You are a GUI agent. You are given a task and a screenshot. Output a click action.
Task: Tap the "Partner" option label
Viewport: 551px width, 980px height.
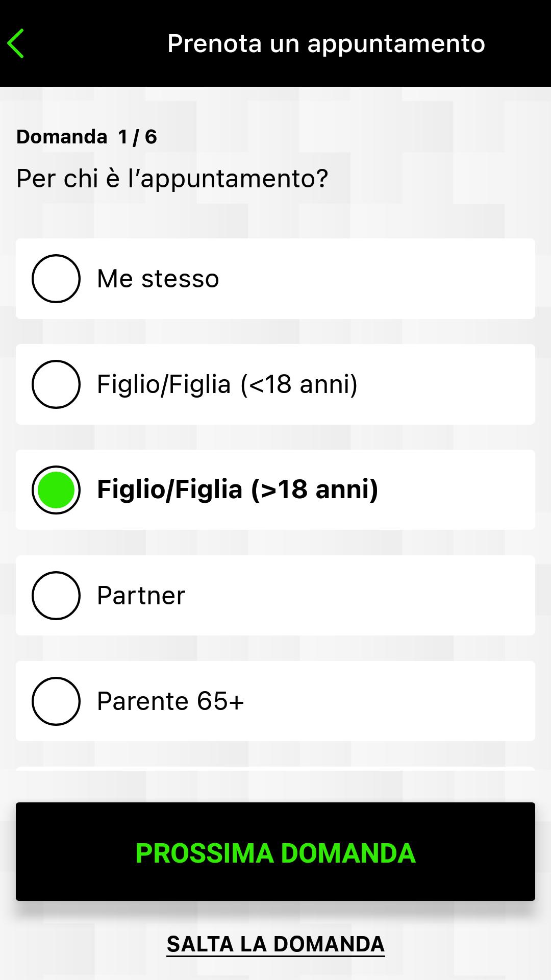click(x=141, y=596)
